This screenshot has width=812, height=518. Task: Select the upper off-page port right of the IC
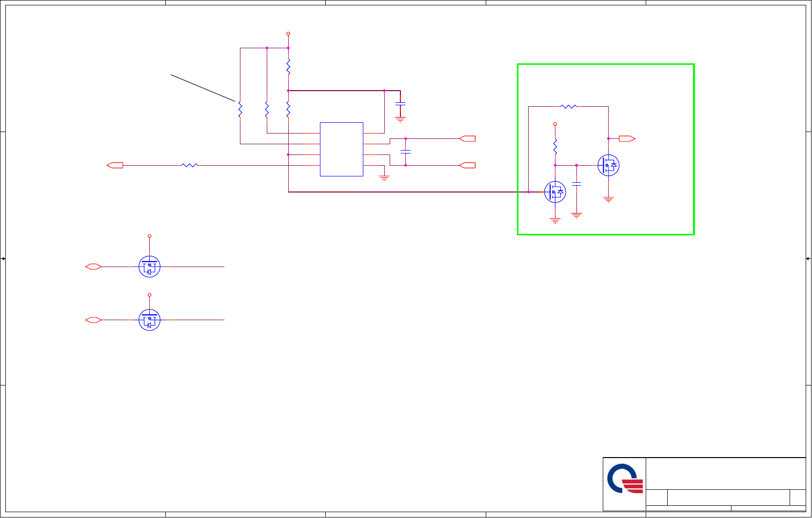click(x=467, y=139)
